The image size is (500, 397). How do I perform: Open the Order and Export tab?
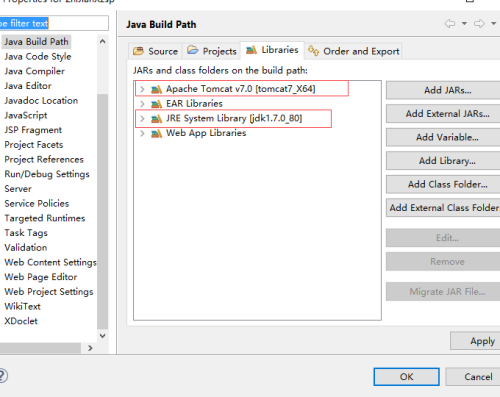tap(353, 51)
